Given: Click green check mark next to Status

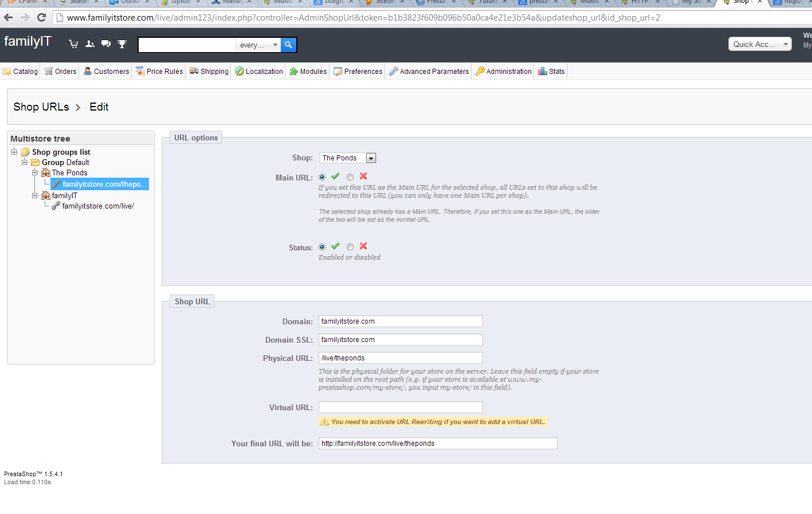Looking at the screenshot, I should [x=335, y=246].
